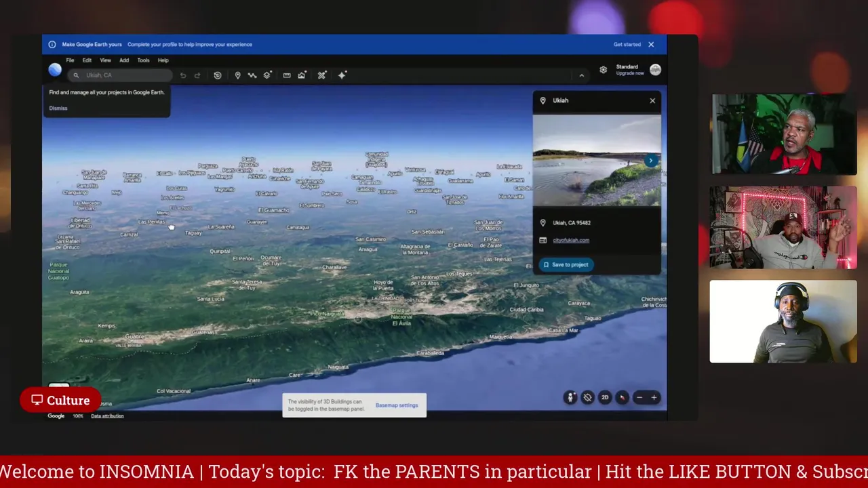
Task: Open the Data attribution link
Action: [107, 416]
